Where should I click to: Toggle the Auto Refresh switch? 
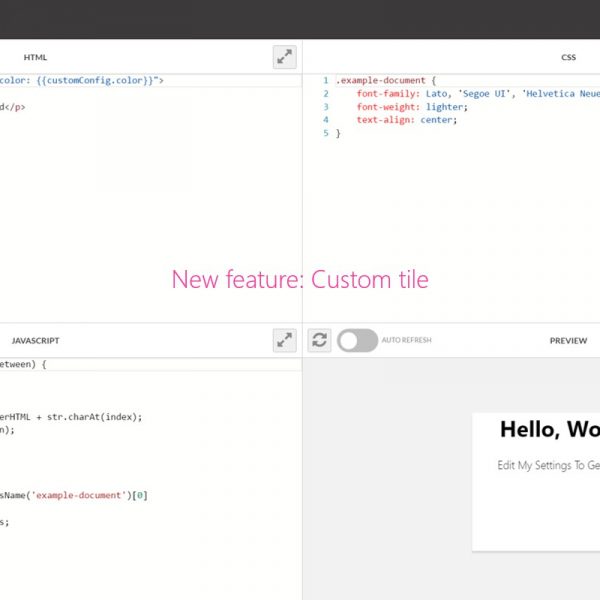pos(357,340)
